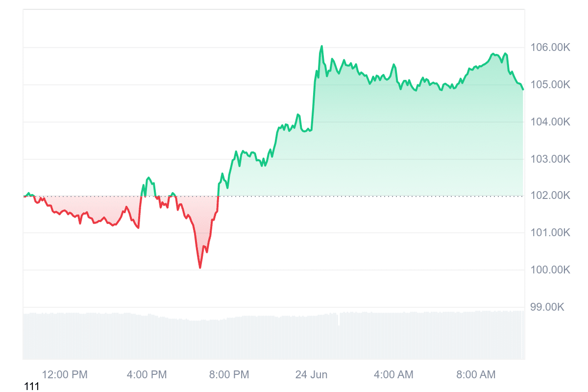The width and height of the screenshot is (588, 392).
Task: Click the 101.00K price axis label
Action: (550, 233)
